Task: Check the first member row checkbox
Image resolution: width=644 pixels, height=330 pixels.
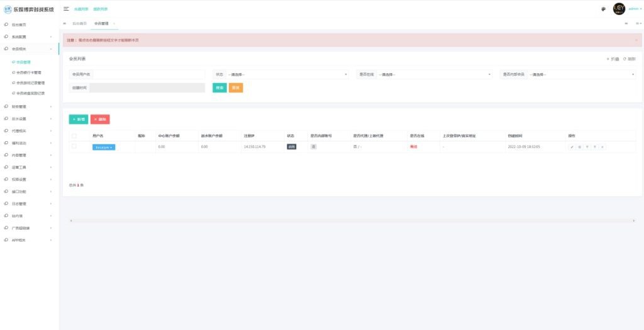Action: (x=74, y=146)
